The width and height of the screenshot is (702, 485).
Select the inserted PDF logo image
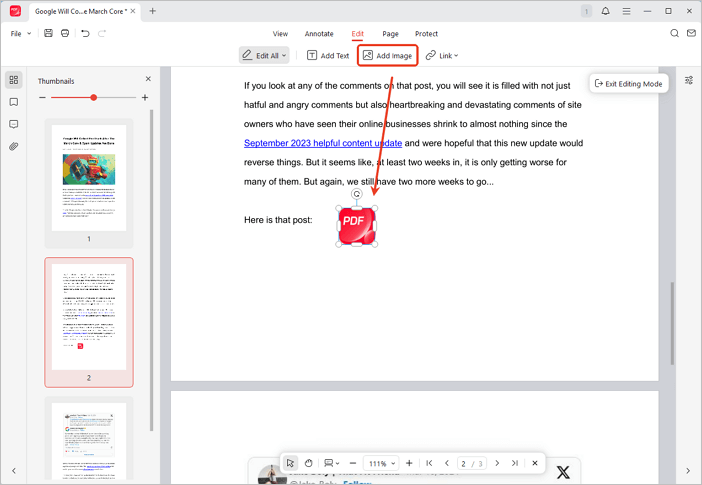click(356, 227)
